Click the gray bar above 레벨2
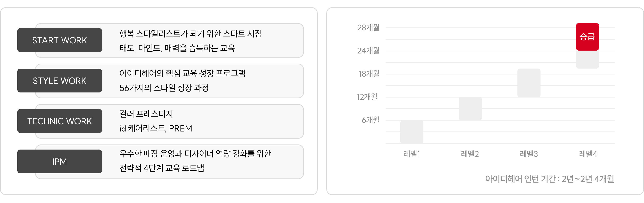 470,109
